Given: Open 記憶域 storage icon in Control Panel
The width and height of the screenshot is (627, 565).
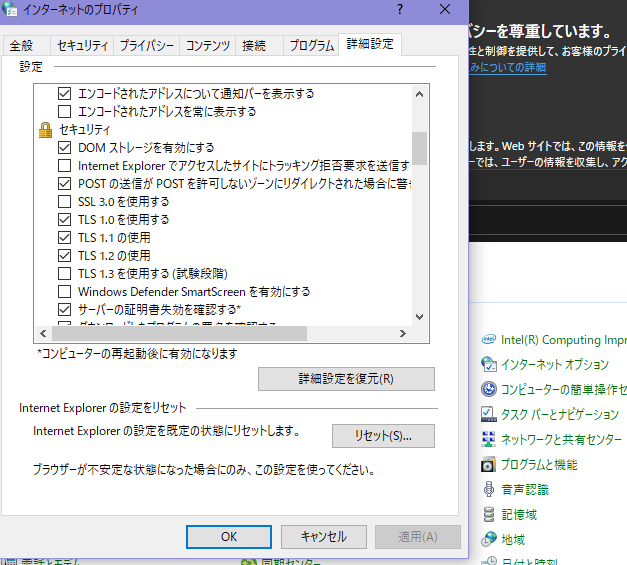Looking at the screenshot, I should click(489, 515).
